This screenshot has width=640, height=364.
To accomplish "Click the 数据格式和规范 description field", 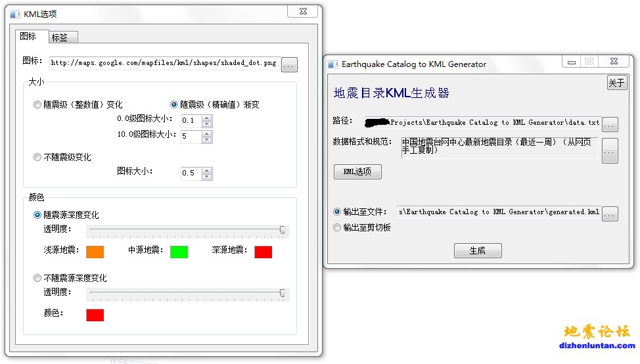I will [499, 148].
